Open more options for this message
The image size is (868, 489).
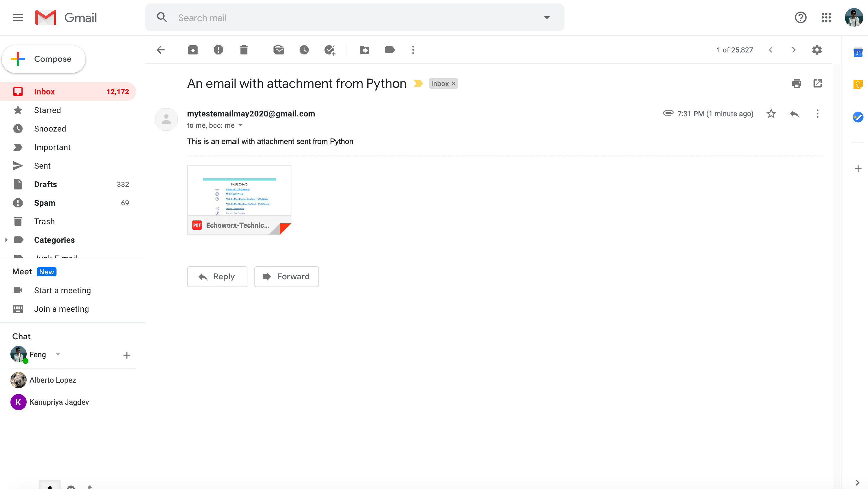click(x=817, y=114)
